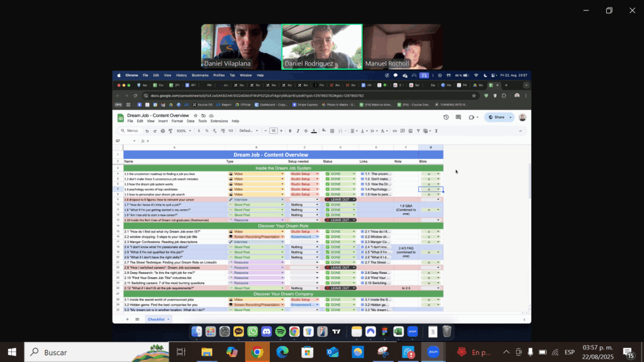Open Spotify from the macOS dock
The height and width of the screenshot is (362, 644).
coord(280,331)
